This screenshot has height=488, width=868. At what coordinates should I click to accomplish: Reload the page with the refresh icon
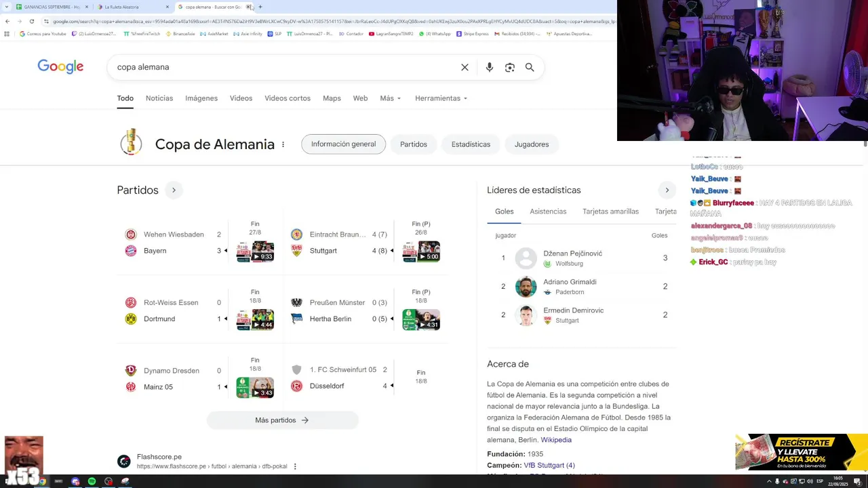click(31, 21)
